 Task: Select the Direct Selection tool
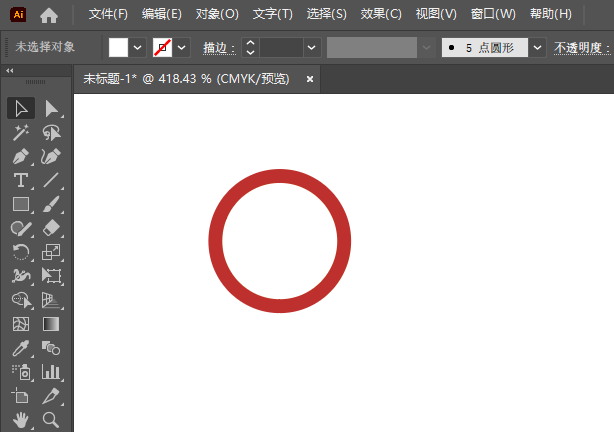click(x=51, y=108)
